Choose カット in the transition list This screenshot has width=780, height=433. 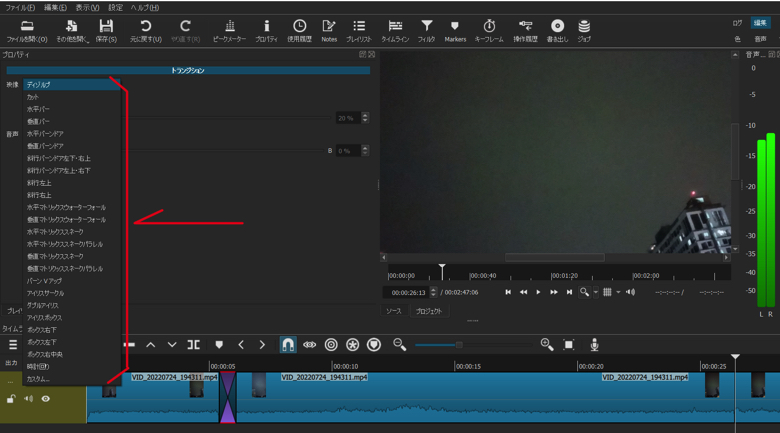coord(72,97)
